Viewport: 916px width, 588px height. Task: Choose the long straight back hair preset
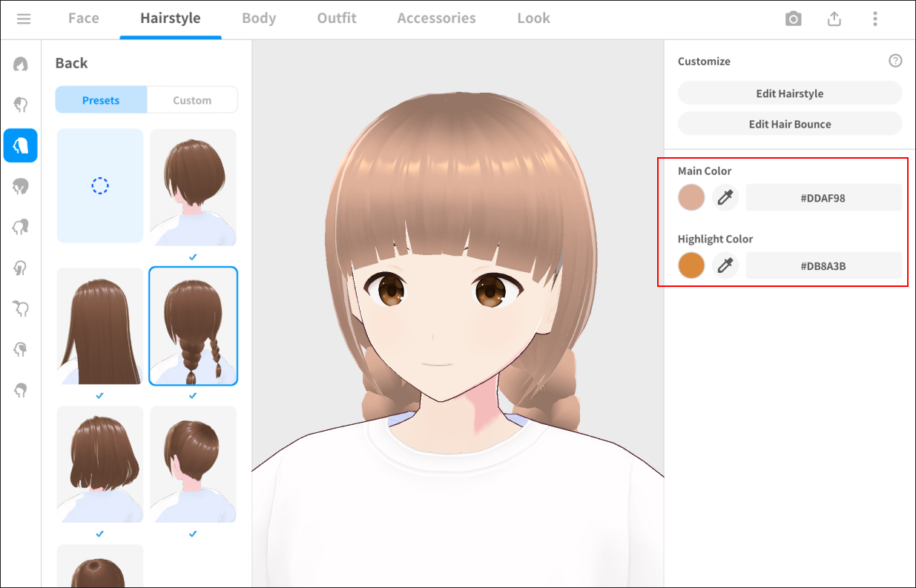pyautogui.click(x=100, y=326)
